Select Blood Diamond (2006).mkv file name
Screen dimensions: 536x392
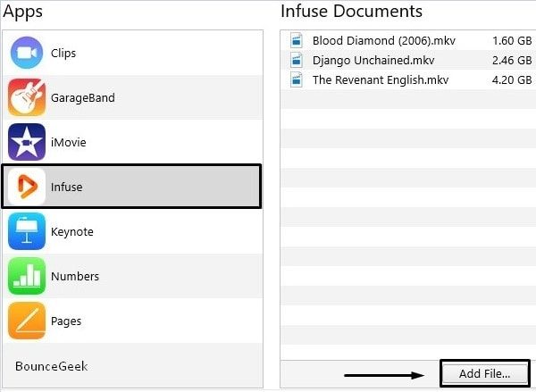(384, 41)
